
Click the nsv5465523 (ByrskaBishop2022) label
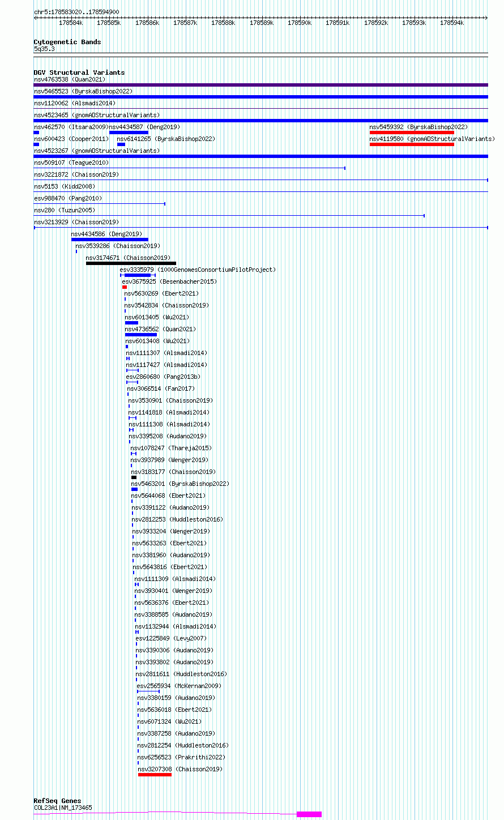pos(83,91)
